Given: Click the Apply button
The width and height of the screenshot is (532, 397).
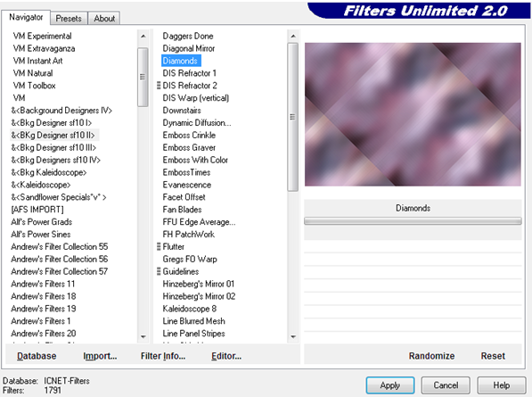Looking at the screenshot, I should pos(390,385).
